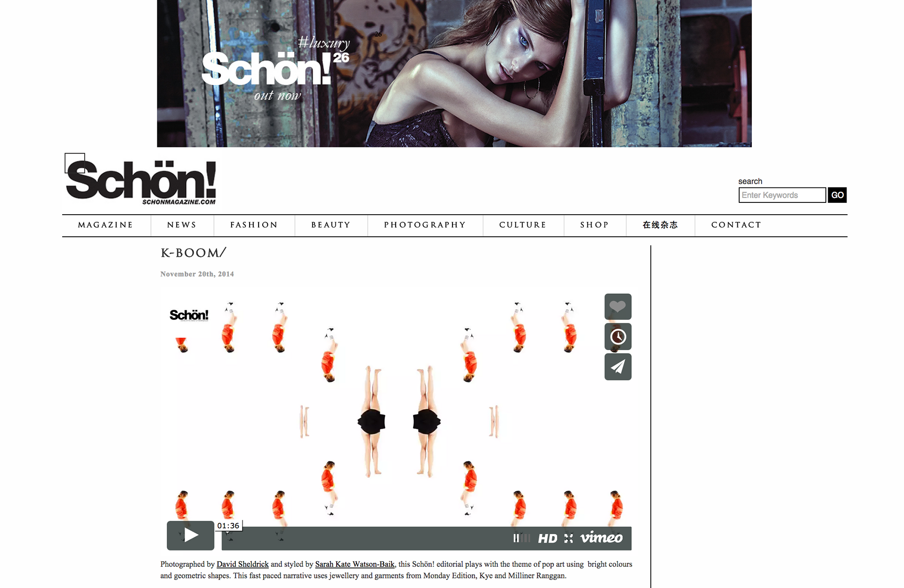Open the Magazine menu item
The height and width of the screenshot is (588, 904).
pyautogui.click(x=105, y=225)
